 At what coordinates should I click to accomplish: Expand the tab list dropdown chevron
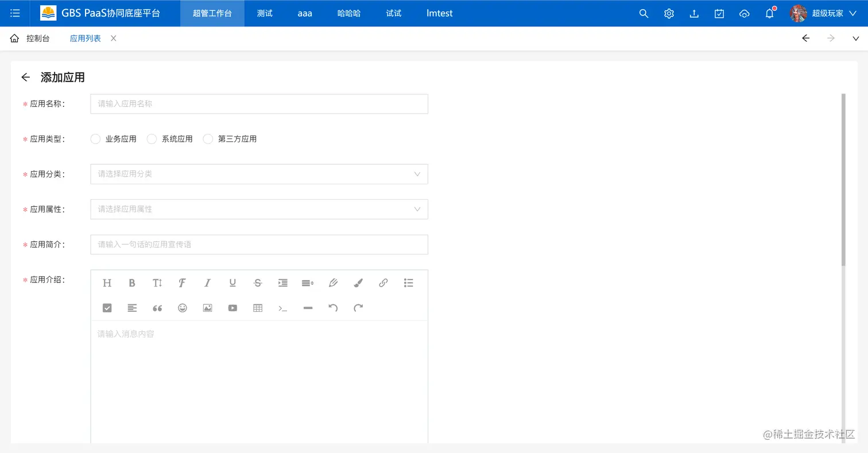tap(856, 38)
